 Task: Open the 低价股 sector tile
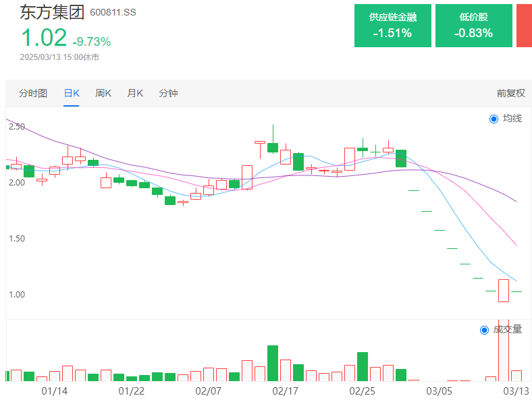pyautogui.click(x=474, y=26)
